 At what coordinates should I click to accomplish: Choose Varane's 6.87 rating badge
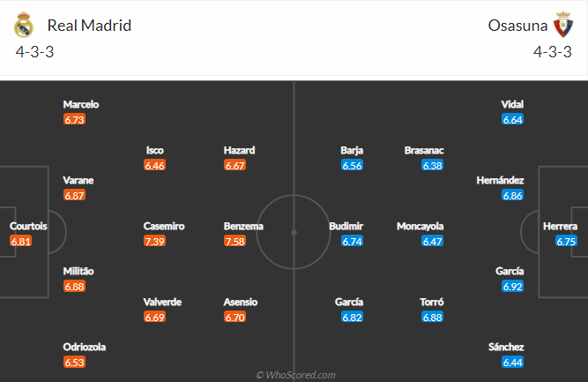pos(74,195)
